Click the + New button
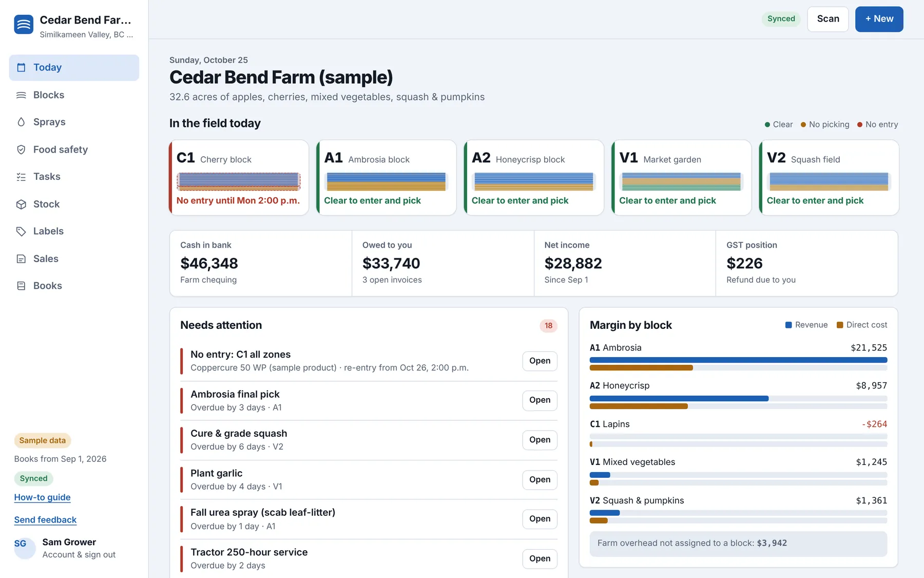 [879, 19]
